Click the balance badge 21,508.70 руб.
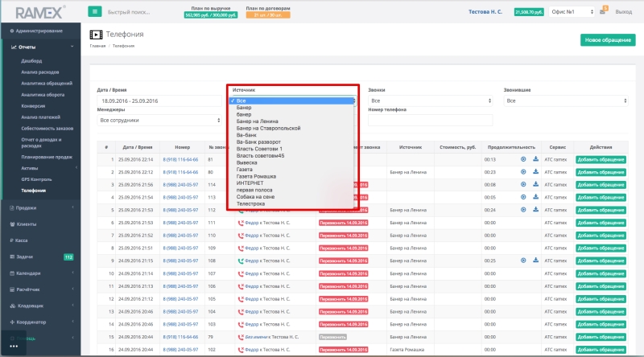 529,12
